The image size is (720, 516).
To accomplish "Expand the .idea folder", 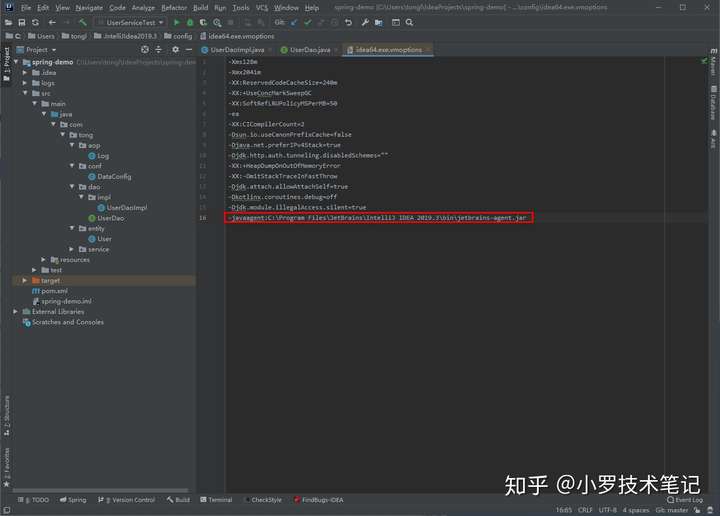I will [25, 73].
